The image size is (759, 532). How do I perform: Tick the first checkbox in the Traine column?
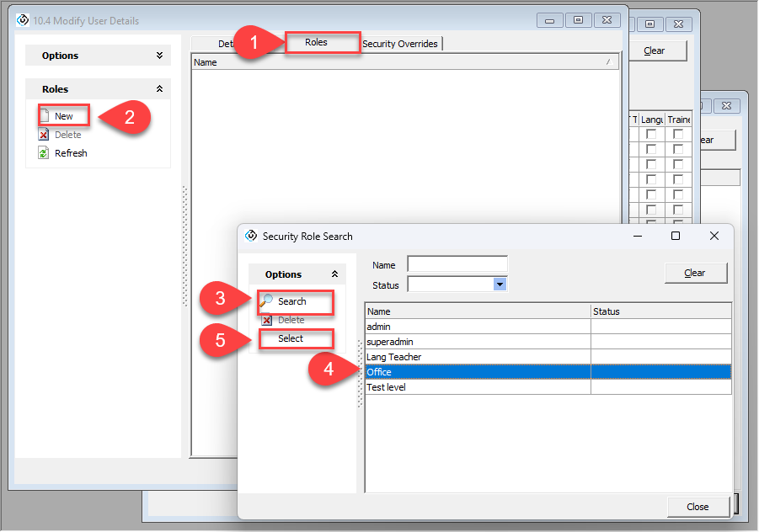click(678, 135)
